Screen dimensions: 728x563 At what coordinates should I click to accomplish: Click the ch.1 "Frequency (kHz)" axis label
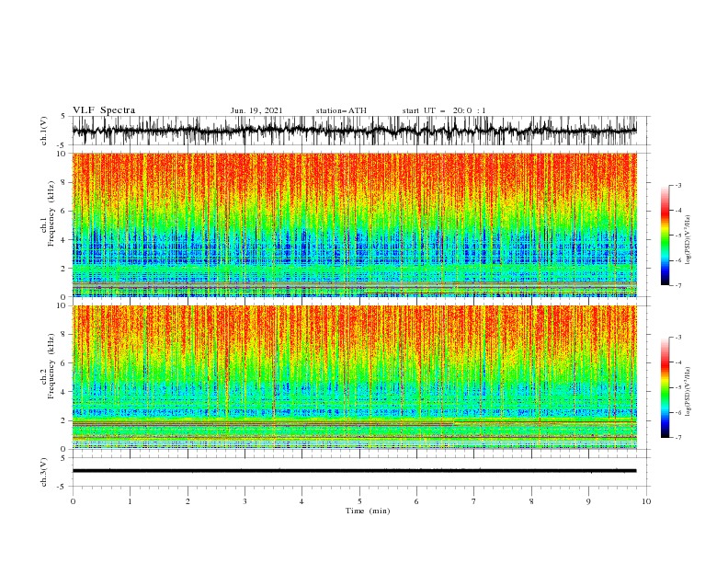pyautogui.click(x=51, y=214)
